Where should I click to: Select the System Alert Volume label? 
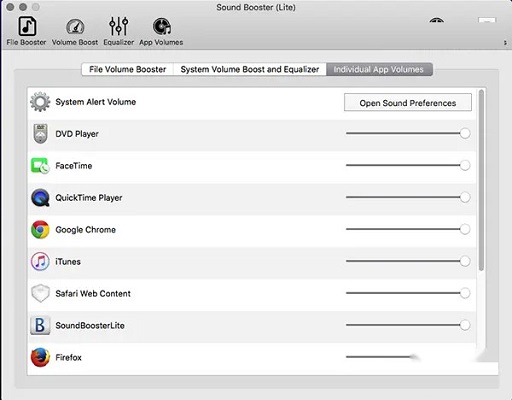pos(96,102)
